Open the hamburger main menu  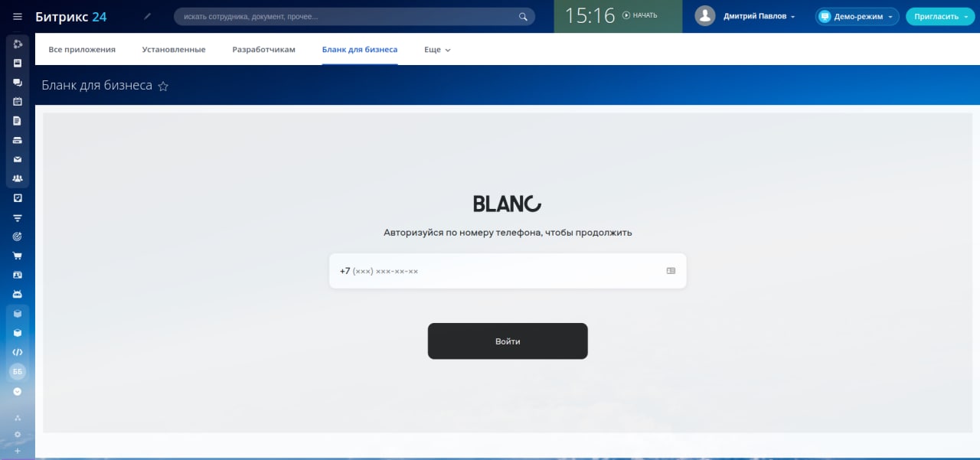(18, 16)
